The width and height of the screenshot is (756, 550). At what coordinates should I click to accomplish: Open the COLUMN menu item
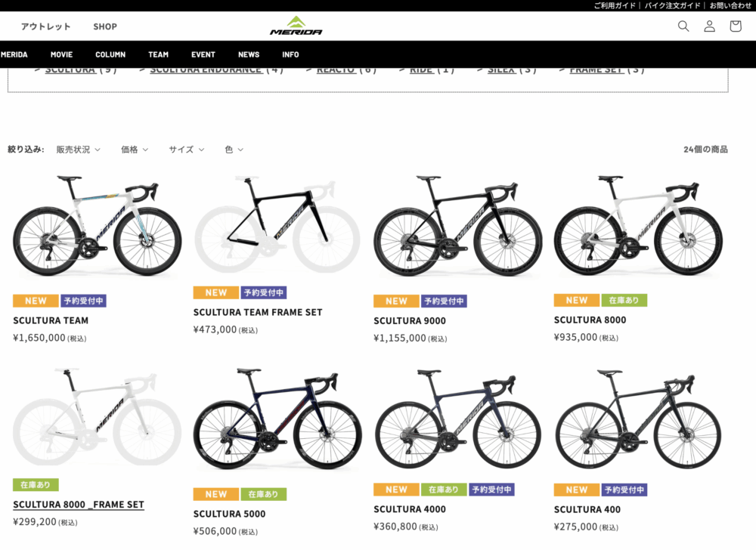[x=110, y=54]
